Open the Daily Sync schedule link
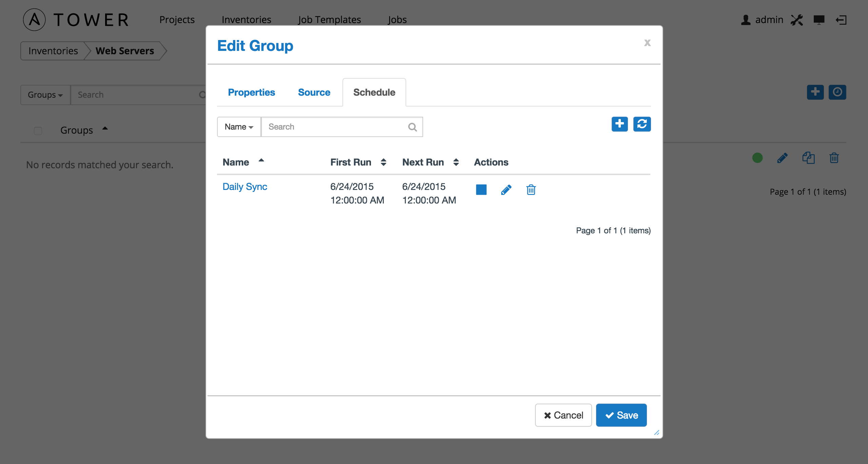This screenshot has width=868, height=464. pyautogui.click(x=245, y=187)
